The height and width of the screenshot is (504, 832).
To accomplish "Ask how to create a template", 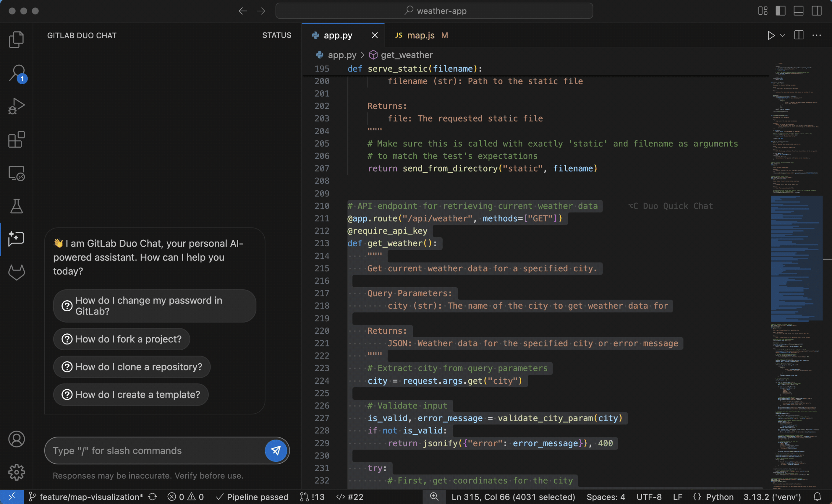I will pos(131,394).
